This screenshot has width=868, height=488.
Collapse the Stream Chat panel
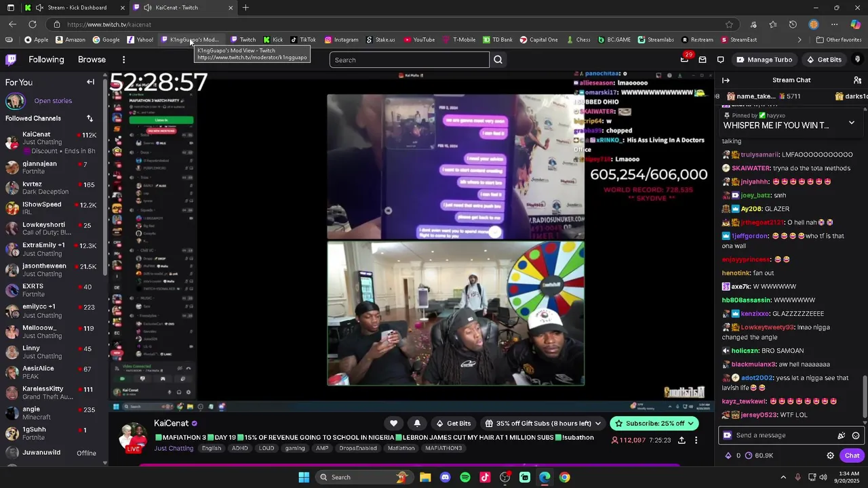point(726,80)
